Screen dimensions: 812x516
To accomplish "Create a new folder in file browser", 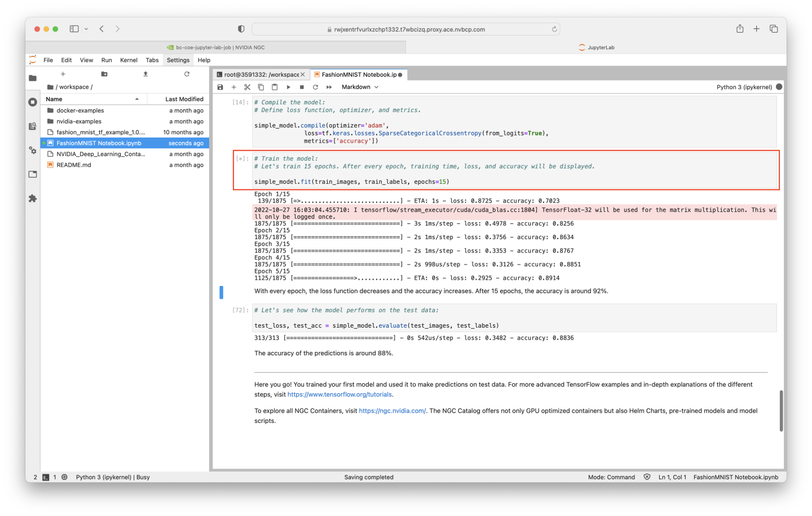I will [103, 74].
